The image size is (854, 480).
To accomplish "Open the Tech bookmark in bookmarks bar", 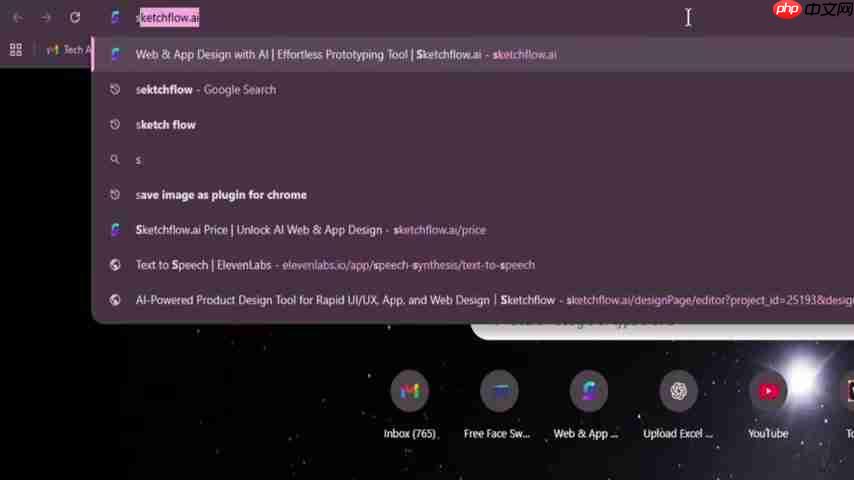I will tap(68, 50).
